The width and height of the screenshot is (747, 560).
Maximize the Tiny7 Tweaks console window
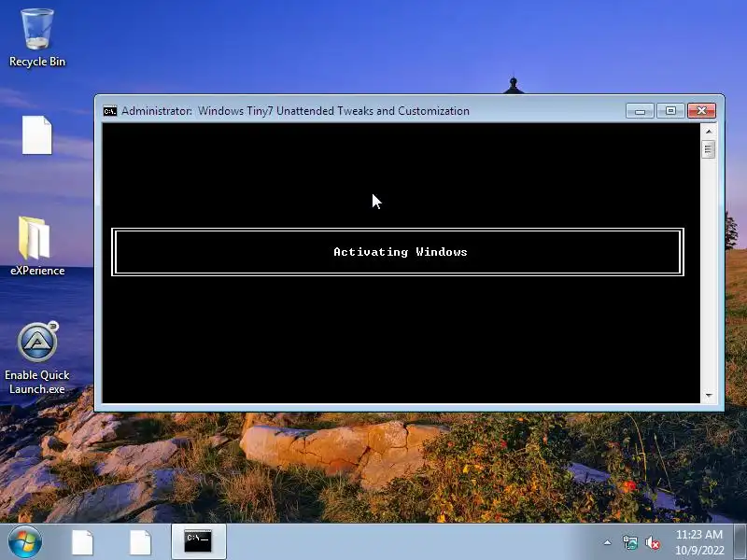[670, 111]
